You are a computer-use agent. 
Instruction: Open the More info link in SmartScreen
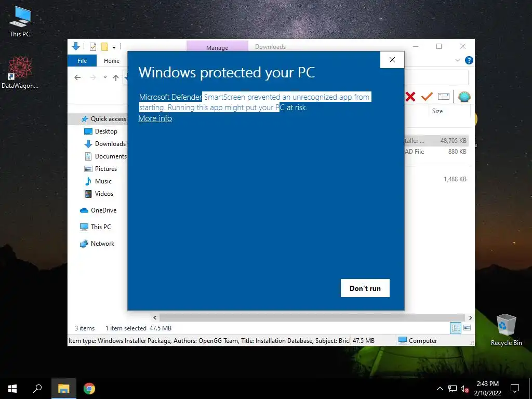155,118
